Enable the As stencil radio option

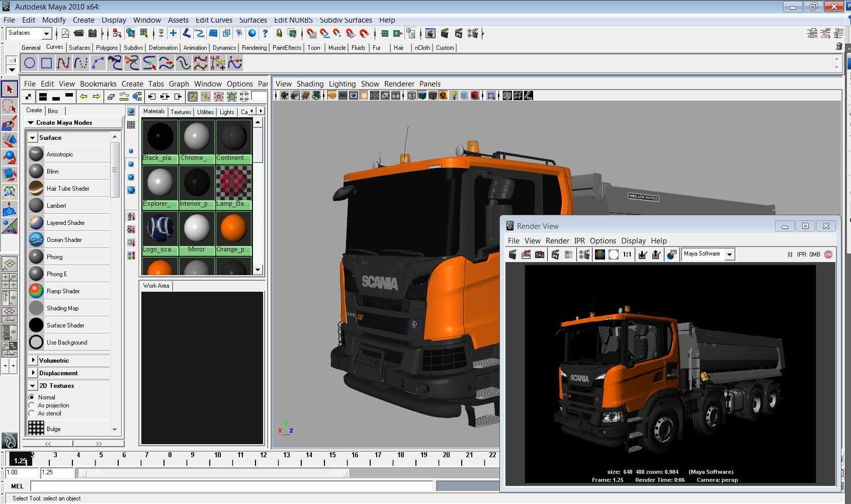[x=32, y=413]
